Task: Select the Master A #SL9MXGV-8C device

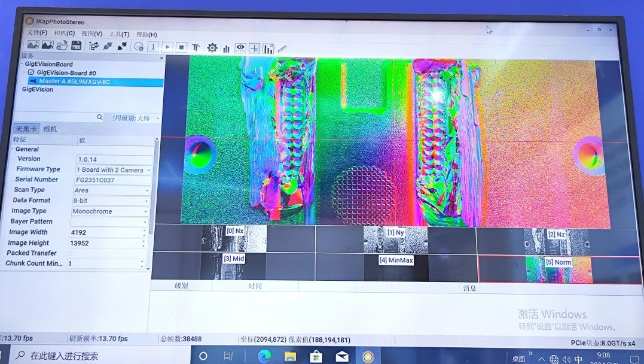Action: pos(74,81)
